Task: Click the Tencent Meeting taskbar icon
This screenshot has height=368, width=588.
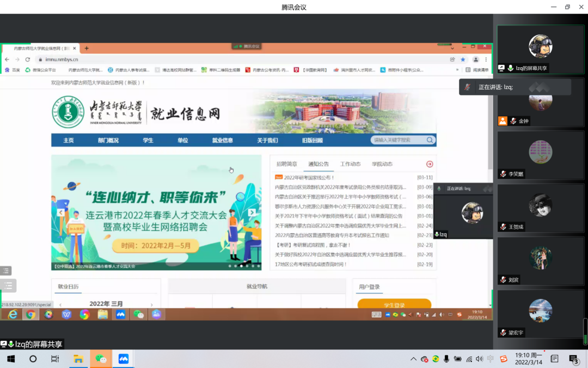Action: coord(123,359)
